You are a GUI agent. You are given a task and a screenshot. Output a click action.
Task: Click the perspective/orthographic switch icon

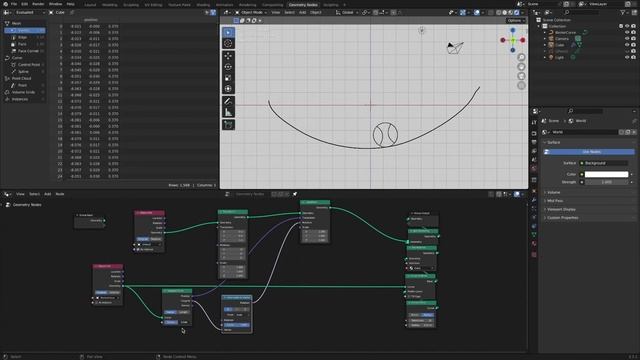pyautogui.click(x=521, y=86)
